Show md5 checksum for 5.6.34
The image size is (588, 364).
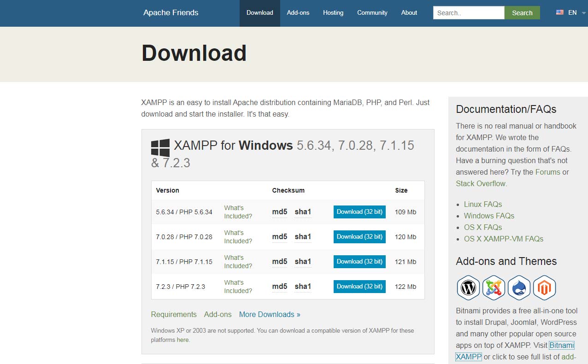[x=280, y=212]
